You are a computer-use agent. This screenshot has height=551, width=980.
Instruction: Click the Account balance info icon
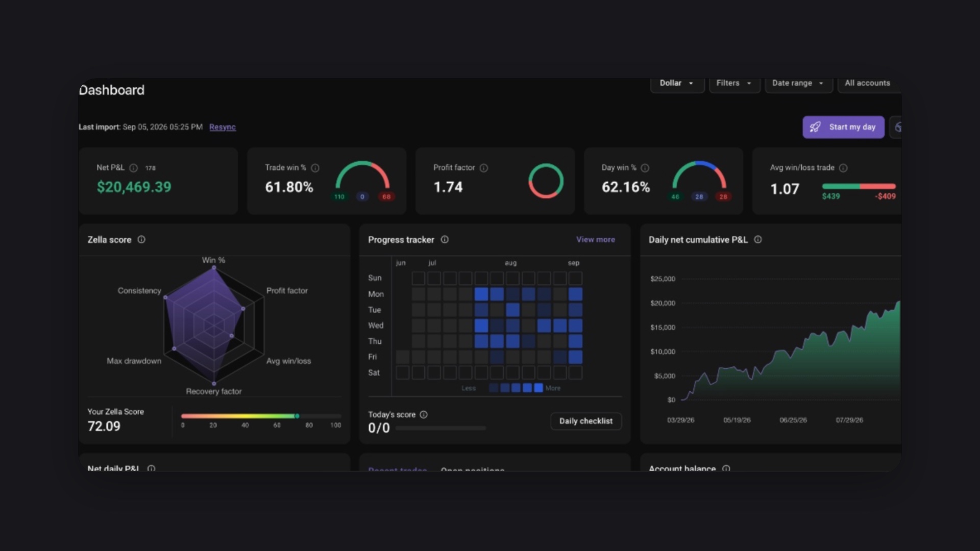point(726,468)
